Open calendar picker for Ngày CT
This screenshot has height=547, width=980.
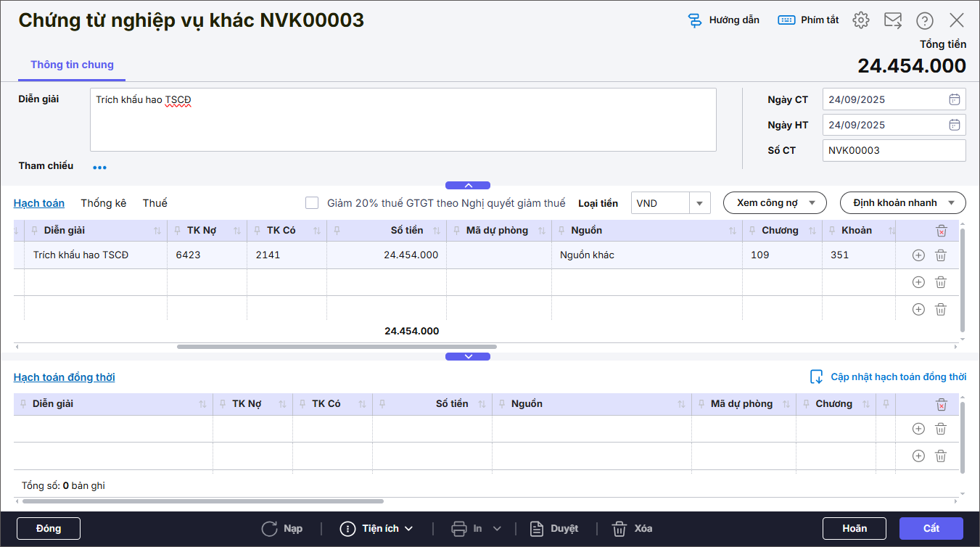point(955,100)
